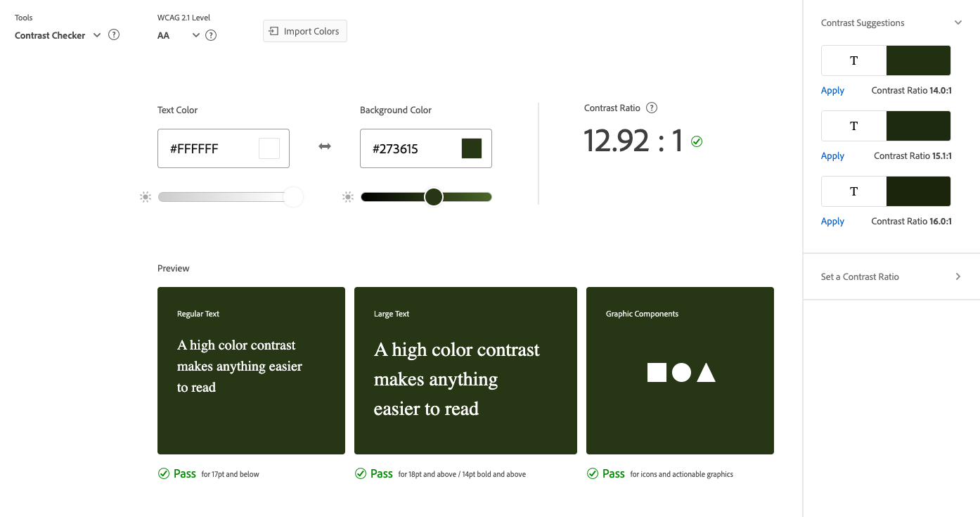
Task: Click the Text Color label
Action: pos(178,110)
